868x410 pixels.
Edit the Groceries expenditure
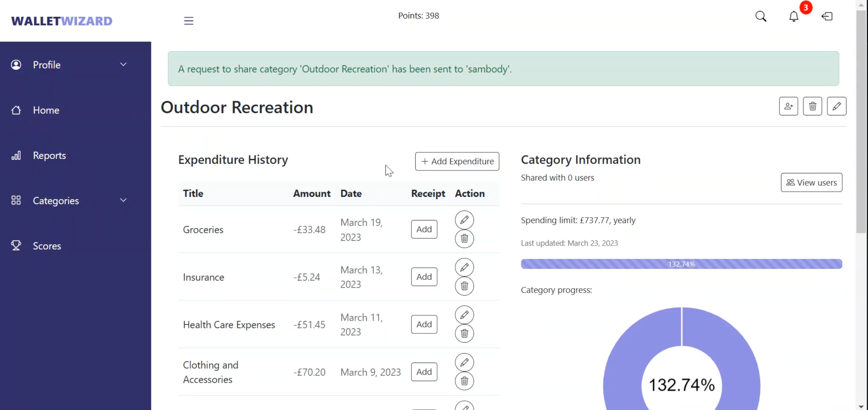pos(464,220)
